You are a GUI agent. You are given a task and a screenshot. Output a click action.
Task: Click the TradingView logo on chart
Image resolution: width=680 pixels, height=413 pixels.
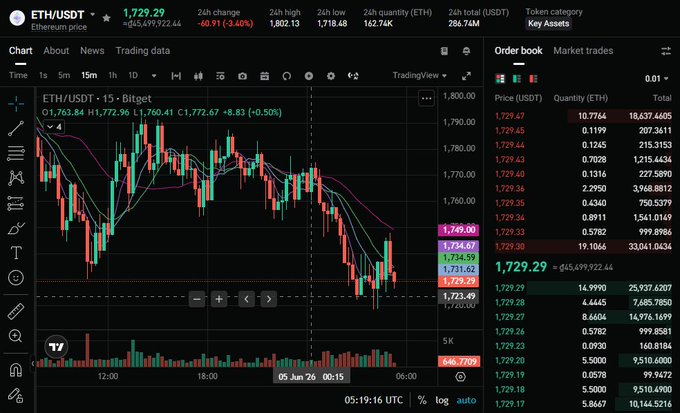click(x=56, y=347)
